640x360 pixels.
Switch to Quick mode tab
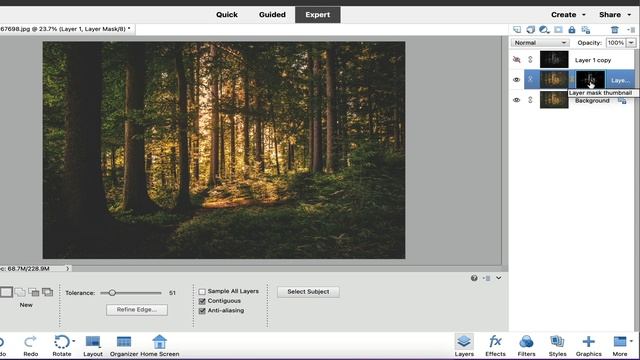click(227, 15)
